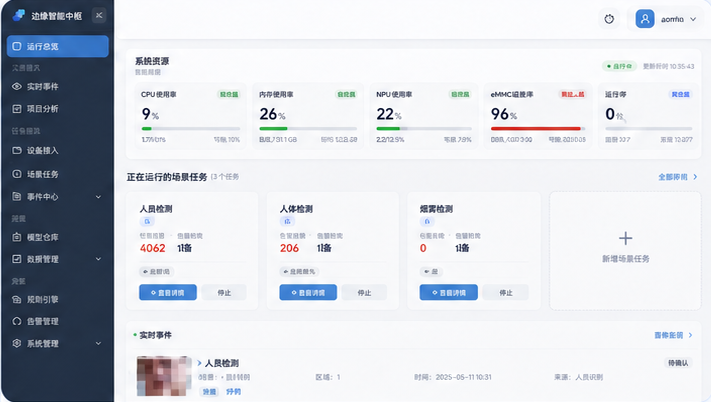Viewport: 711px width, 402px height.
Task: Click the red warning badge on eMMC card
Action: point(573,94)
